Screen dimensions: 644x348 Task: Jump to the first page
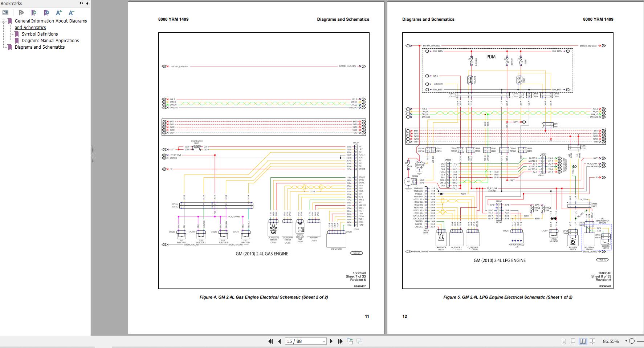(x=270, y=341)
